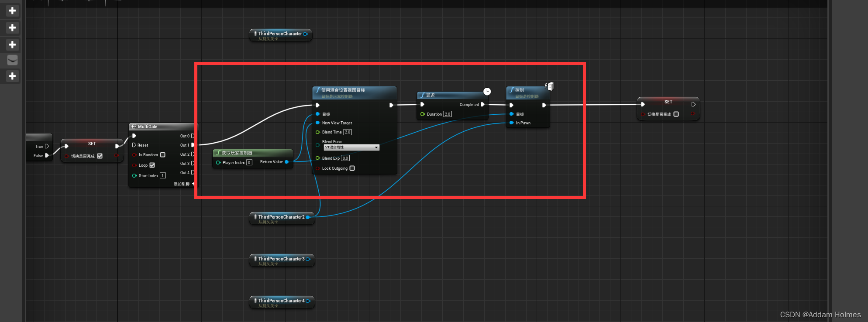Image resolution: width=868 pixels, height=322 pixels.
Task: Click the Out 0 pin on MultiGate
Action: tap(193, 136)
